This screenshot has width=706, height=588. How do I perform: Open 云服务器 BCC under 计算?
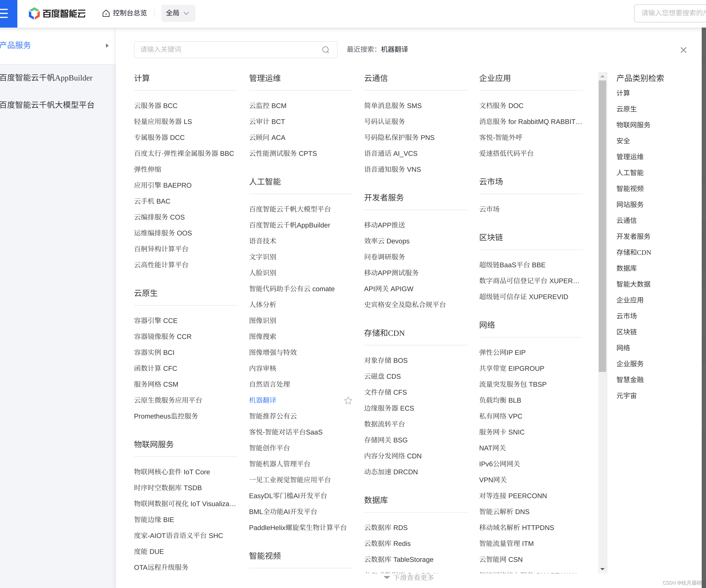coord(156,105)
